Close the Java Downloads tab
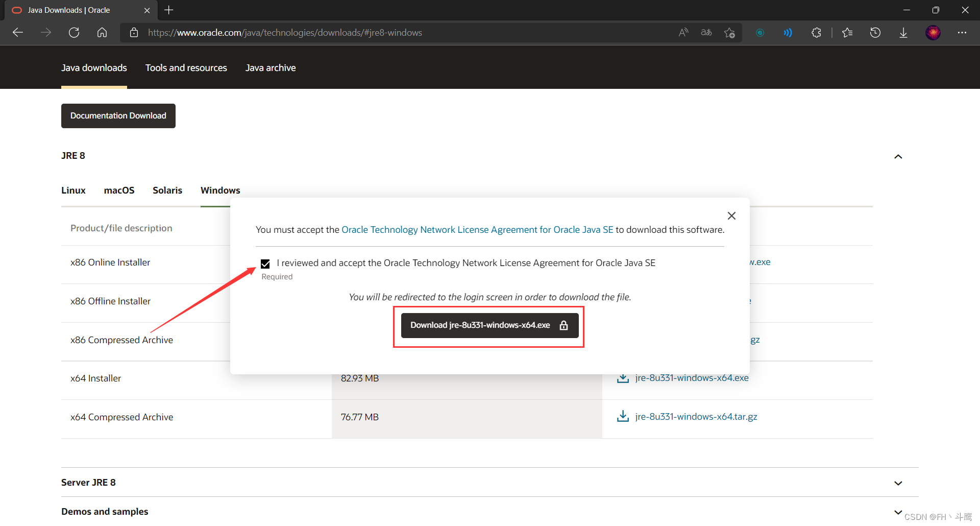980x526 pixels. point(147,10)
